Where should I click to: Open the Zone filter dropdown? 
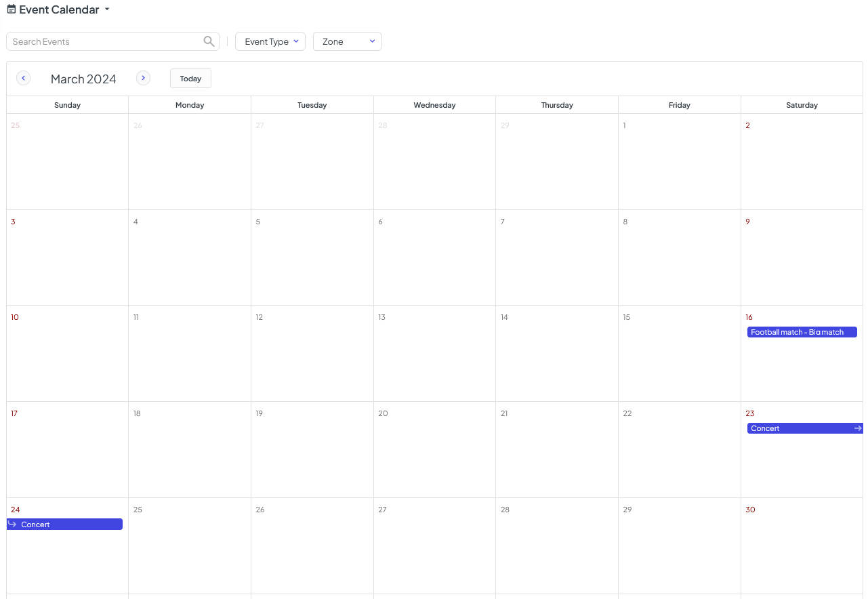pos(348,41)
